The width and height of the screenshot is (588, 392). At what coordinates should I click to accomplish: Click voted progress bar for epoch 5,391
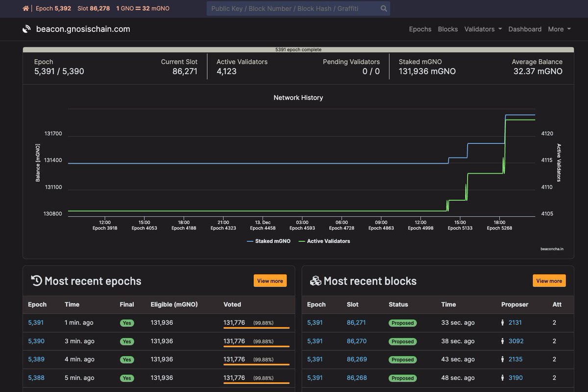(x=256, y=328)
